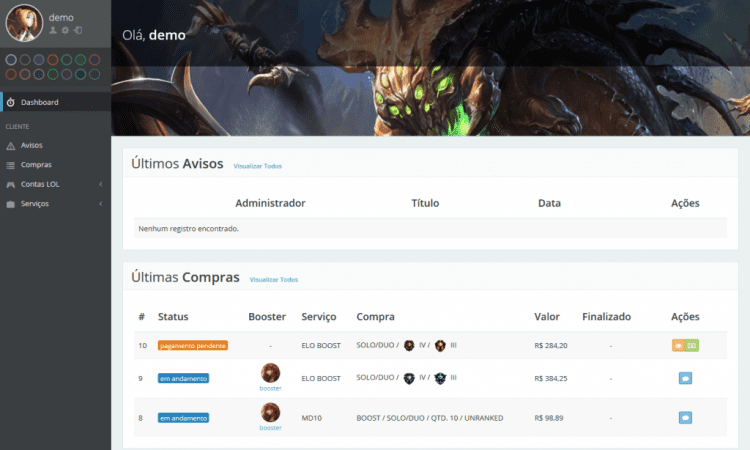
Task: Click ELO BOOST in order 9 row
Action: pyautogui.click(x=321, y=378)
